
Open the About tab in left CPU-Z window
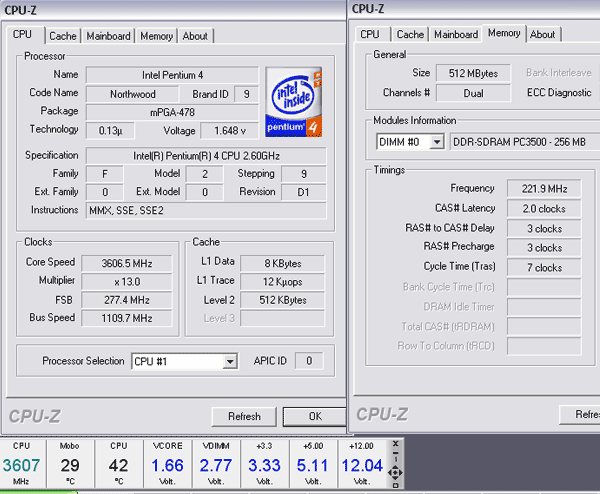pos(195,36)
